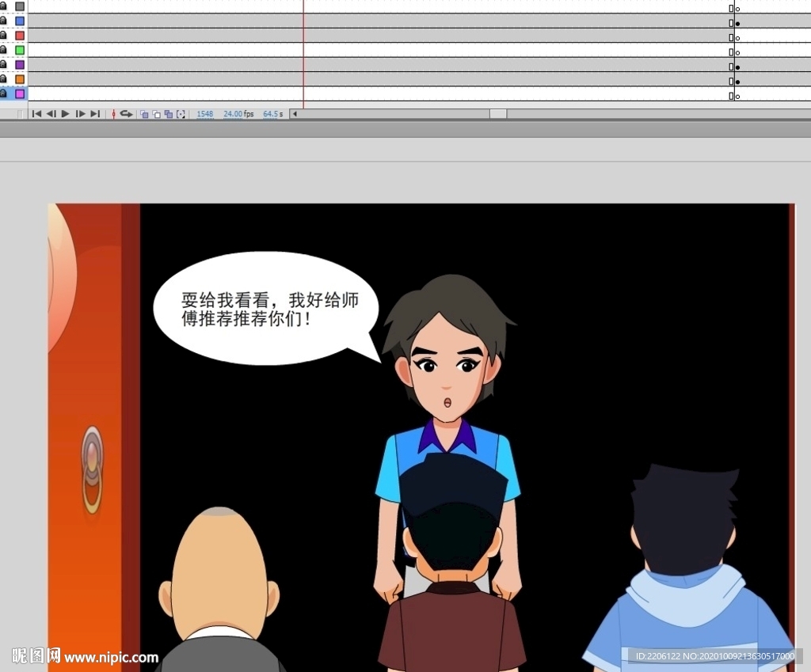
Task: Unlock the blue swatch layer
Action: coord(3,21)
